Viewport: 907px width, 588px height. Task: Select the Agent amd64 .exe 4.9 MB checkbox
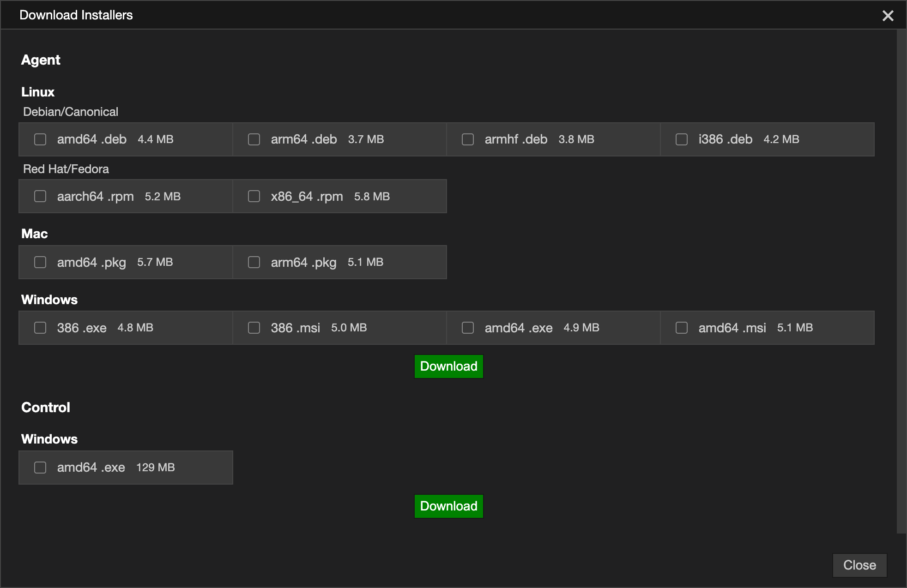click(468, 328)
